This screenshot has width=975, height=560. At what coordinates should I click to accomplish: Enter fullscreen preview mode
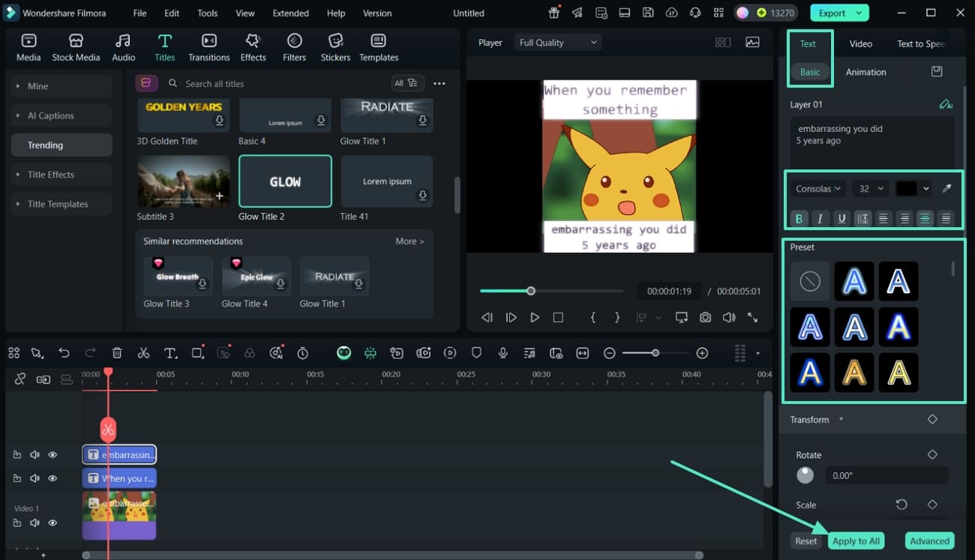tap(752, 318)
